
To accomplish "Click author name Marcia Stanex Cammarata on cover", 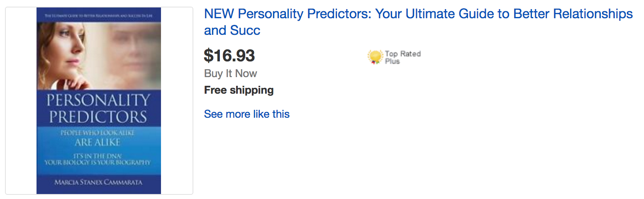I will pos(99,183).
